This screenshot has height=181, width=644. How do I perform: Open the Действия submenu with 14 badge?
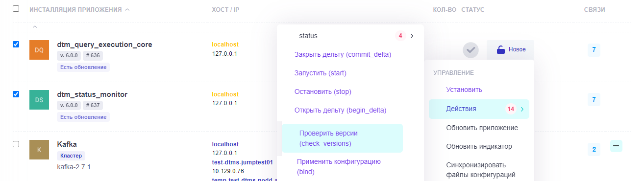tap(479, 109)
